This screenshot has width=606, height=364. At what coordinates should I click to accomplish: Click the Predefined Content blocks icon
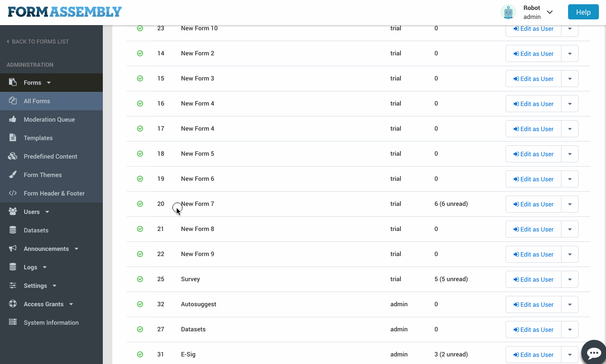[13, 156]
